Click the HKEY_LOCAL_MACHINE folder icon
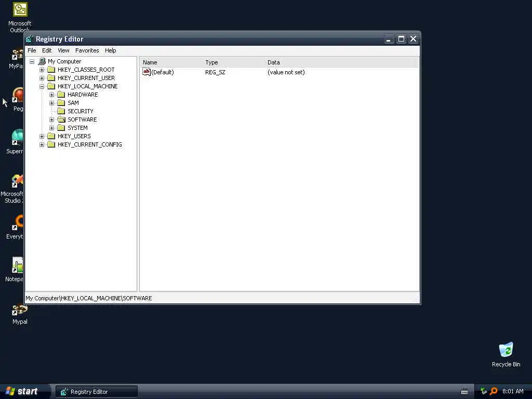The width and height of the screenshot is (532, 399). (51, 86)
